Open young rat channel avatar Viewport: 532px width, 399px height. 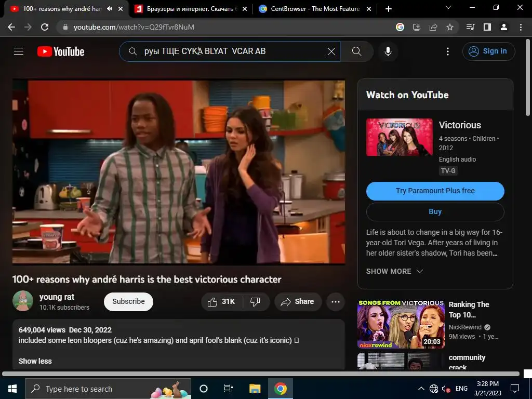point(23,301)
